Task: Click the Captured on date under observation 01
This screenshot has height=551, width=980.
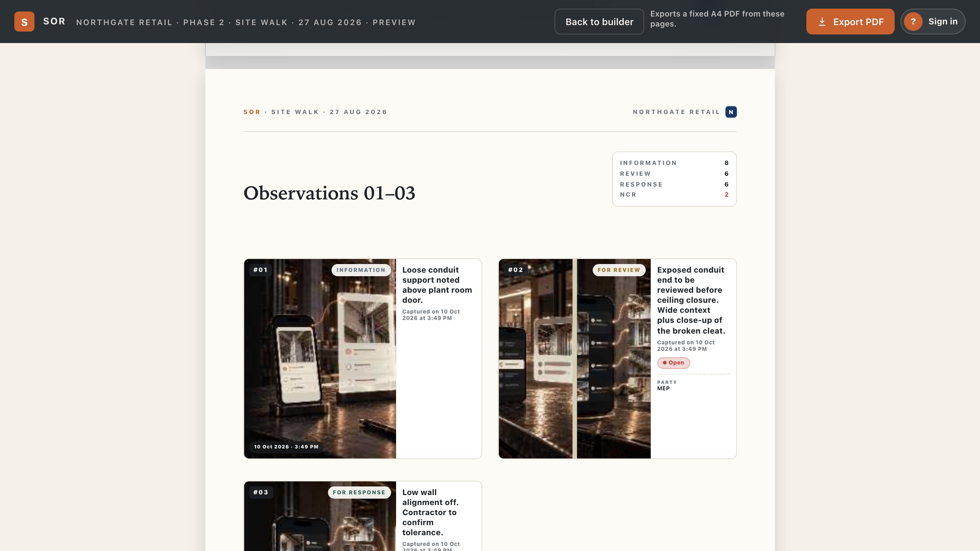Action: (431, 315)
